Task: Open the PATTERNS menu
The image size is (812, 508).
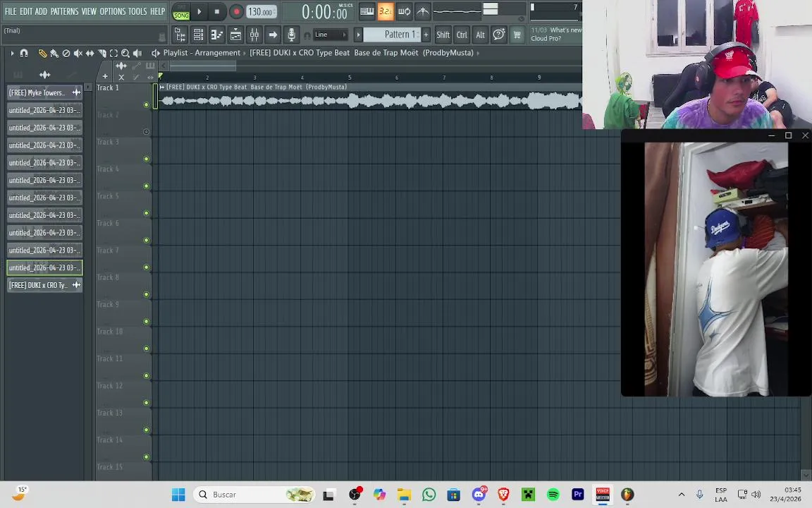Action: [64, 11]
